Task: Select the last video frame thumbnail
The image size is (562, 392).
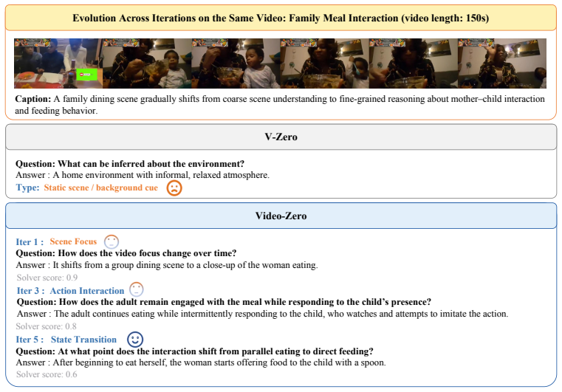Action: point(502,63)
